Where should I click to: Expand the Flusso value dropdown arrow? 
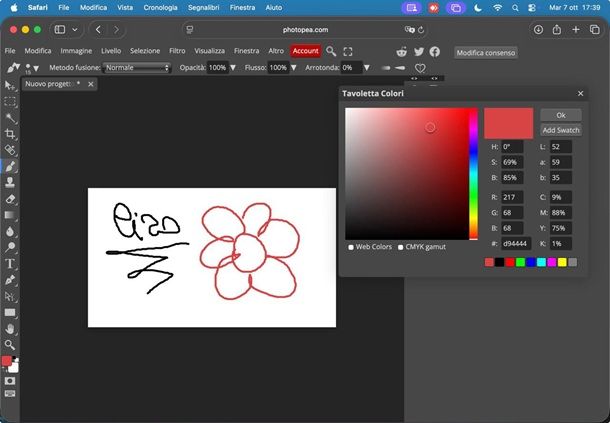[x=294, y=68]
